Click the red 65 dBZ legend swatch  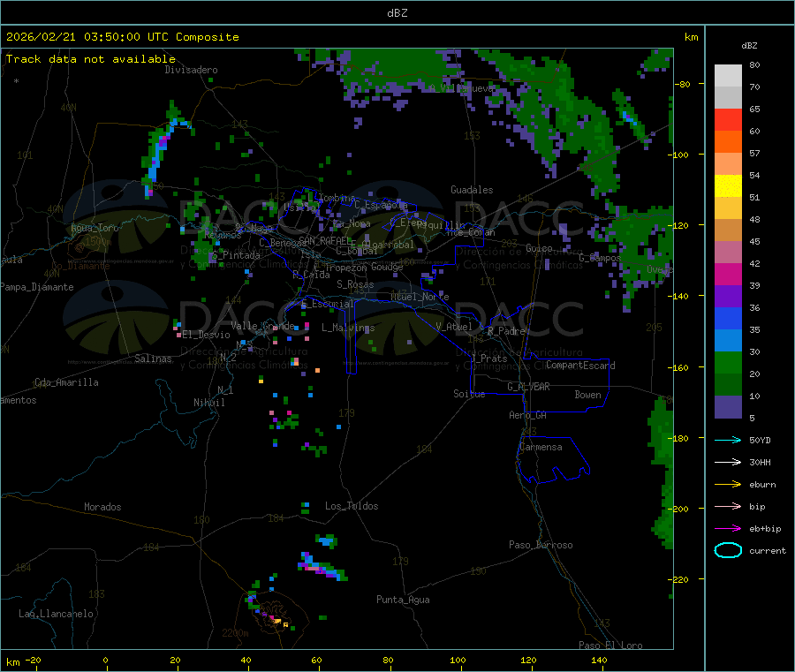[728, 119]
